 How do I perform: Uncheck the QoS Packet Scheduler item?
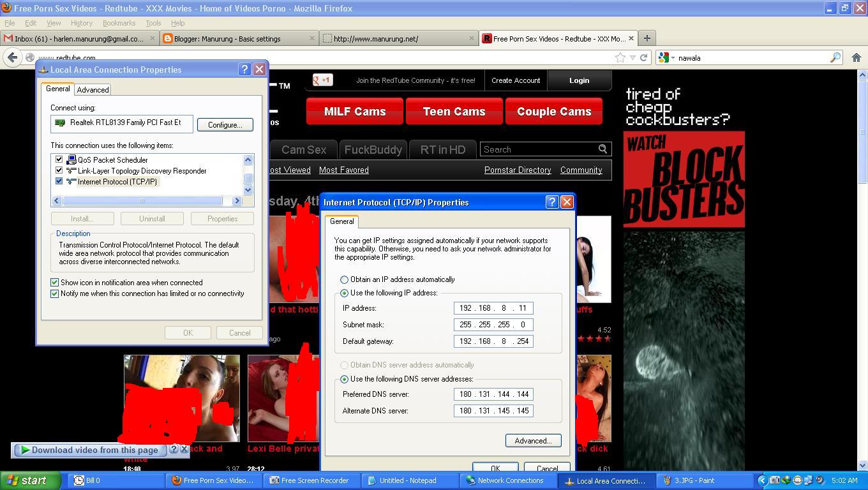[59, 160]
